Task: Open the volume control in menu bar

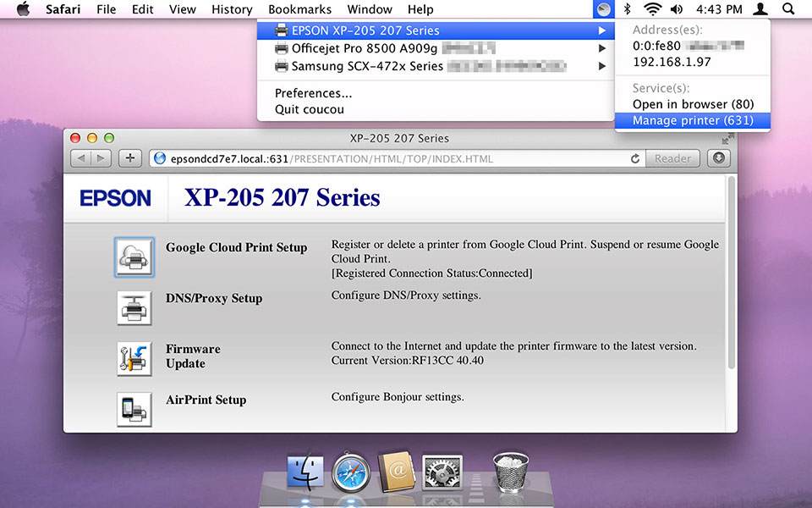Action: pyautogui.click(x=677, y=9)
